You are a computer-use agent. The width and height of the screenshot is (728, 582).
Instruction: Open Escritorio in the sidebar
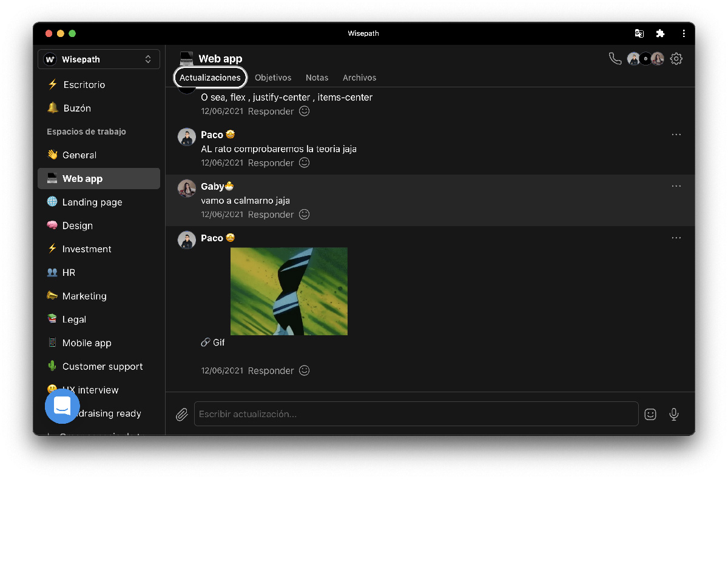point(99,85)
